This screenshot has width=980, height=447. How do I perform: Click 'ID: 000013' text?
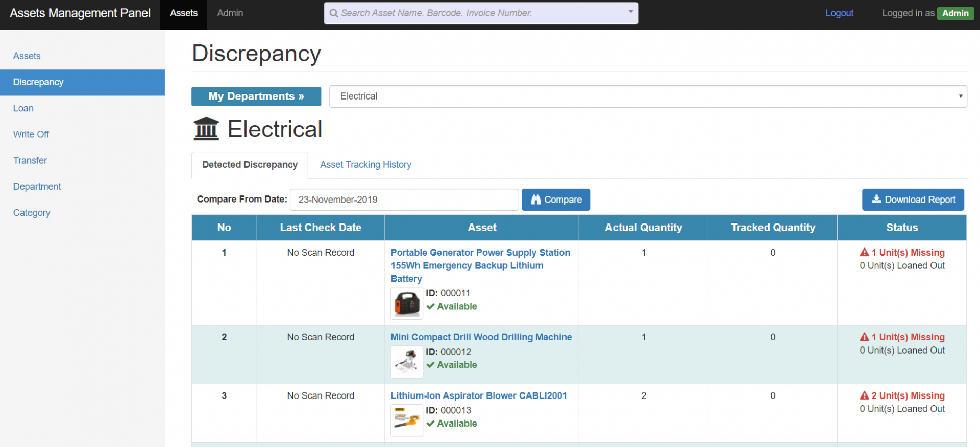pos(449,410)
